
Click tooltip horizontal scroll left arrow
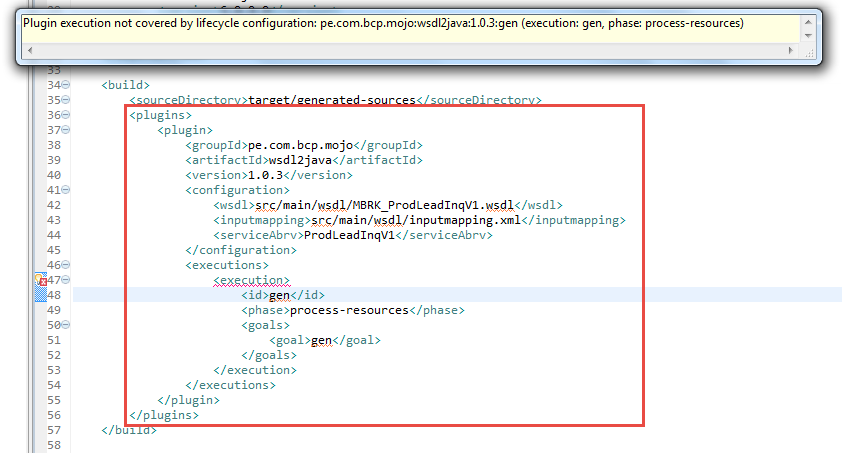click(30, 50)
